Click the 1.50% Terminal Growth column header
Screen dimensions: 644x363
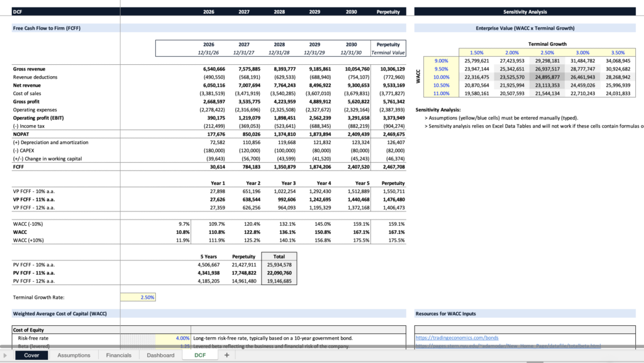476,52
